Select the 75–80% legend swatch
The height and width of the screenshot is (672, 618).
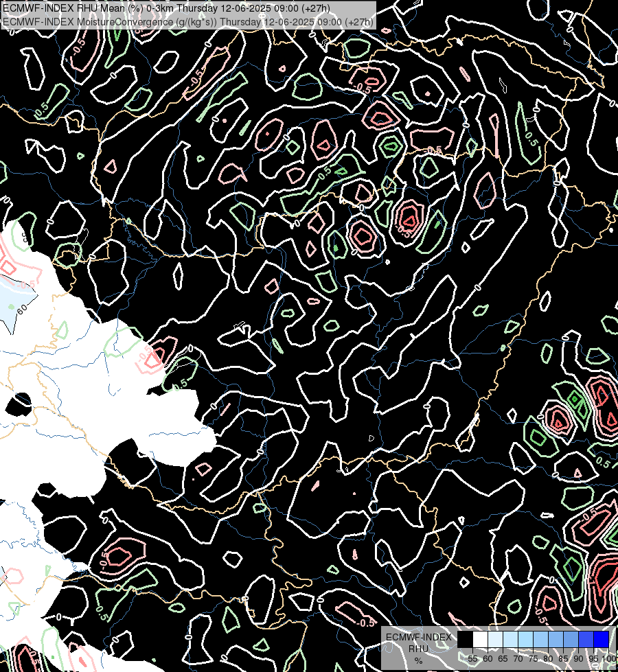point(540,639)
